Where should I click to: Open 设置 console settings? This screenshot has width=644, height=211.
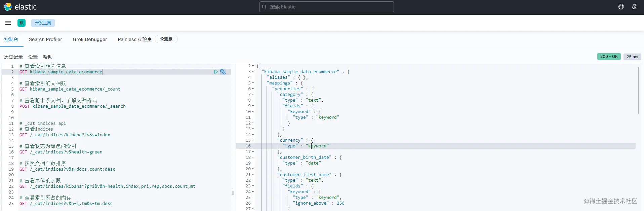[x=33, y=57]
